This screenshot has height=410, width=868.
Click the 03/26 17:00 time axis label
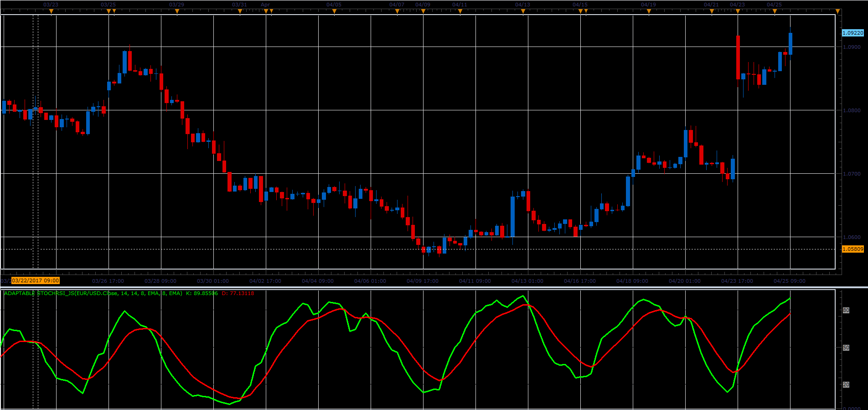tap(108, 281)
